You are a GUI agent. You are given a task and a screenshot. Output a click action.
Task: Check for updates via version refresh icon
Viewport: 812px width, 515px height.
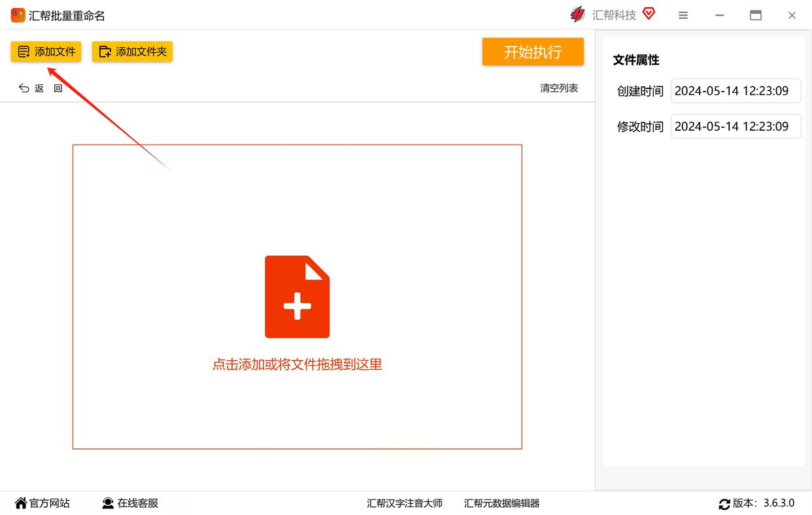coord(724,504)
